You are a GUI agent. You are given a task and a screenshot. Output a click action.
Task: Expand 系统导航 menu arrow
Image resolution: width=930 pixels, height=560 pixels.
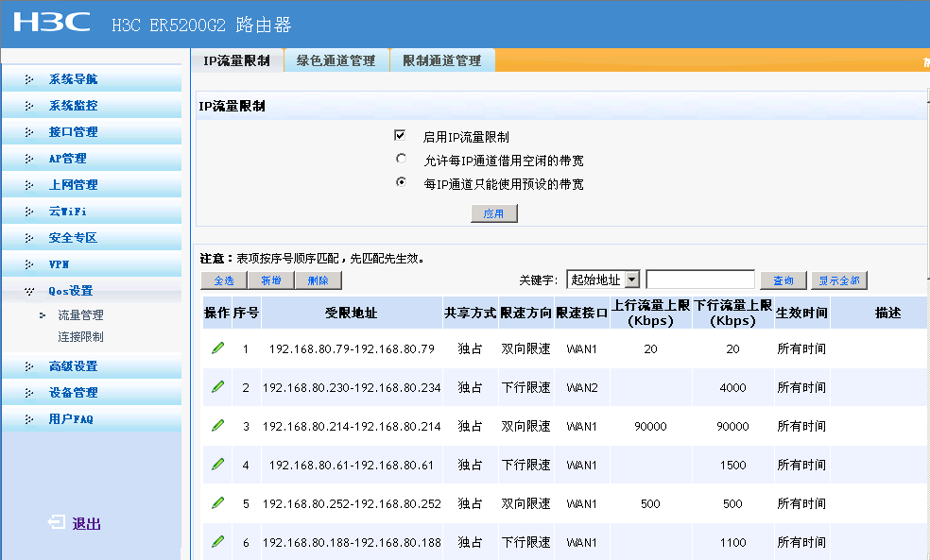pos(28,79)
